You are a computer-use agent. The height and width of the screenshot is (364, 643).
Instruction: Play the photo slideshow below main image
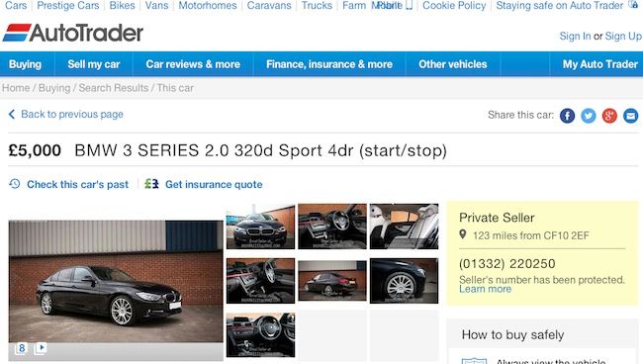click(41, 348)
